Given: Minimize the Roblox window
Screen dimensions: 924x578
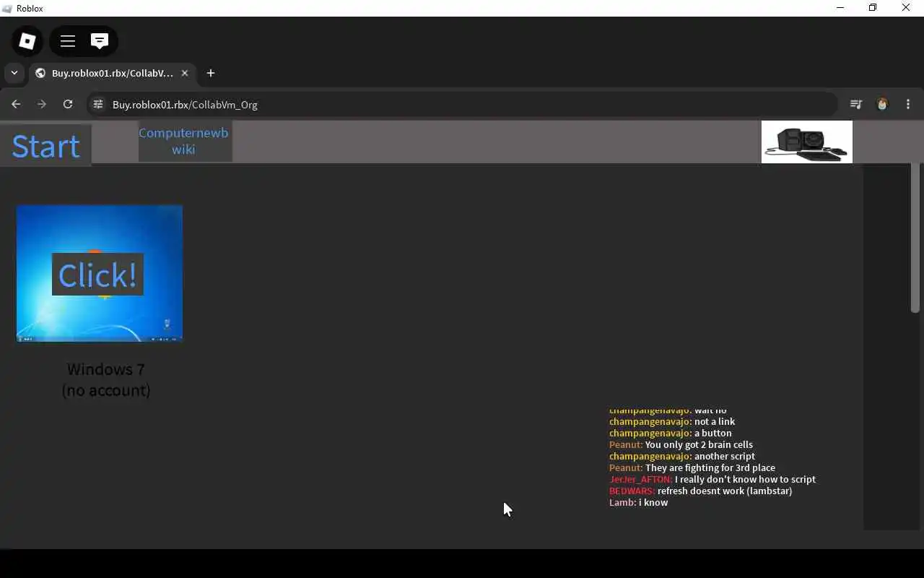Looking at the screenshot, I should point(840,8).
